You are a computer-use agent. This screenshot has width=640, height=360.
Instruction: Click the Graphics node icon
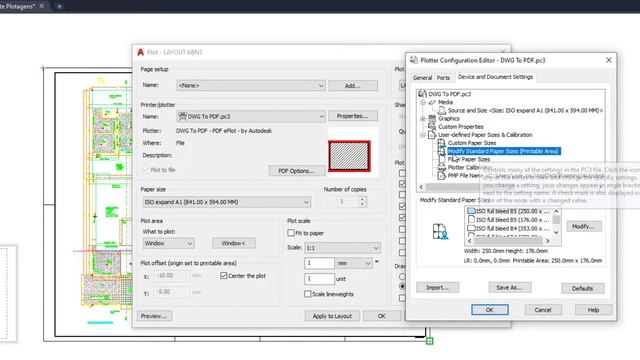pos(432,118)
